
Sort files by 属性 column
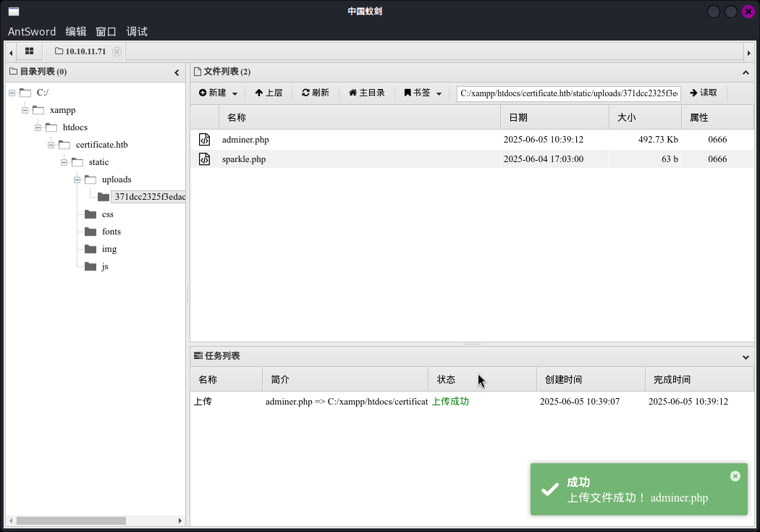click(x=717, y=118)
